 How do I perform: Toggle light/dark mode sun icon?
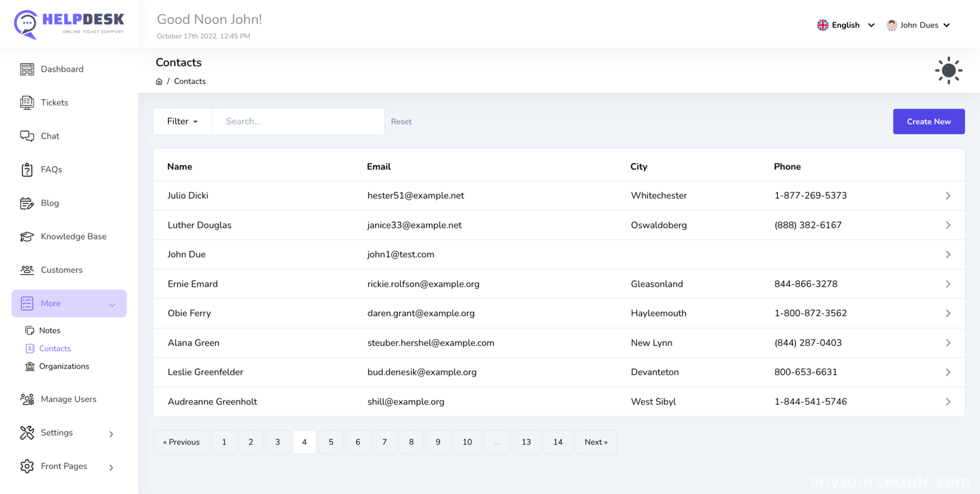[x=948, y=70]
